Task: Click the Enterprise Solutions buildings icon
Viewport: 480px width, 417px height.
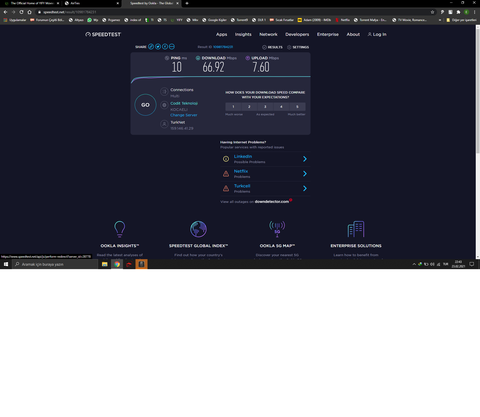Action: point(356,229)
